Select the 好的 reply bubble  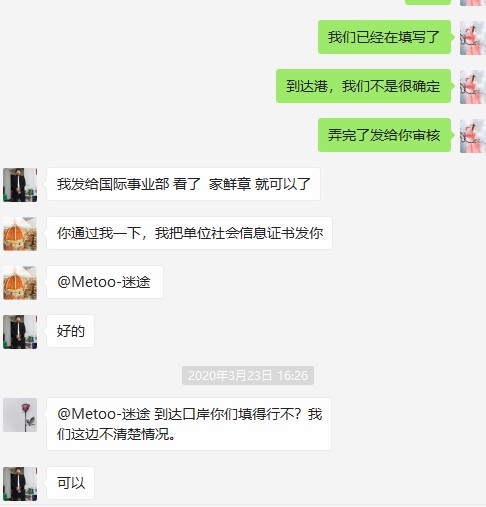pos(70,331)
